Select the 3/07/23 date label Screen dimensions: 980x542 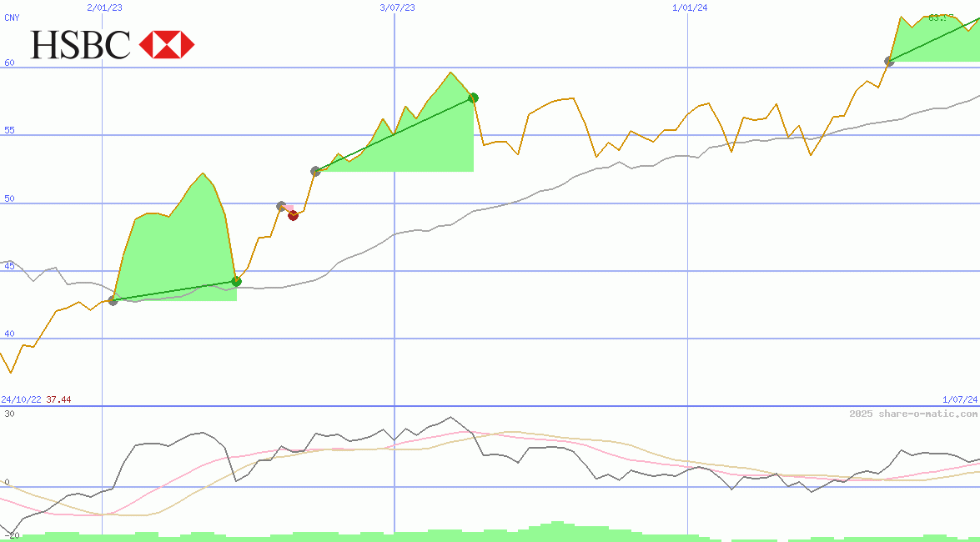[x=397, y=8]
